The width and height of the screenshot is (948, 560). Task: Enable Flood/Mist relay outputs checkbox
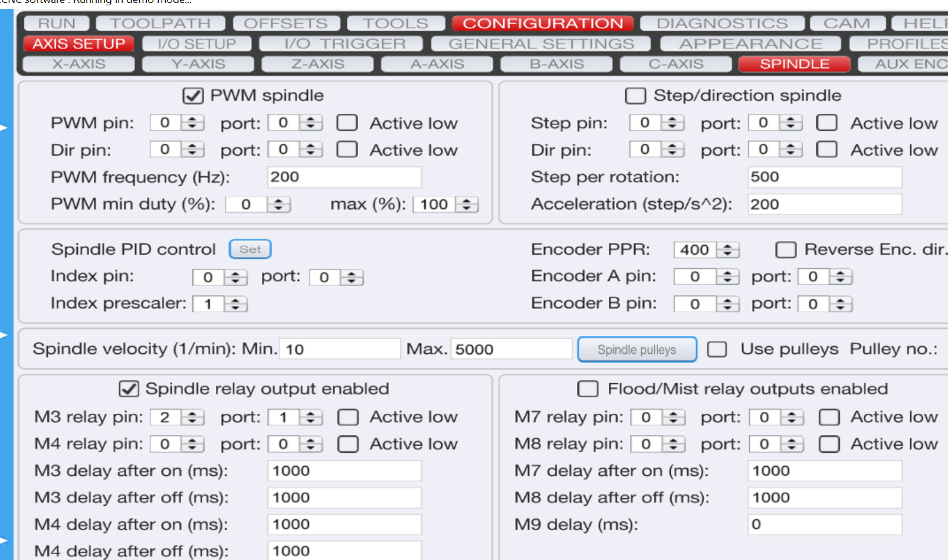[587, 389]
